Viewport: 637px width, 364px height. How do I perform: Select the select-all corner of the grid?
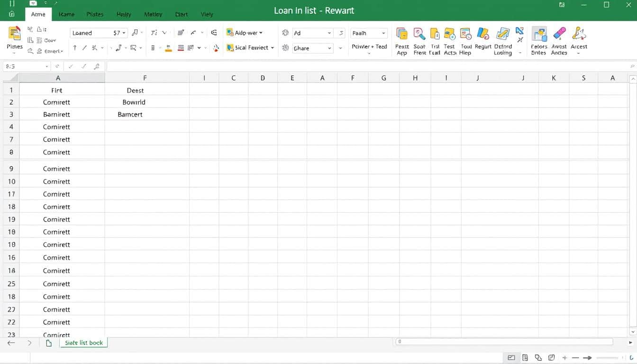point(11,78)
